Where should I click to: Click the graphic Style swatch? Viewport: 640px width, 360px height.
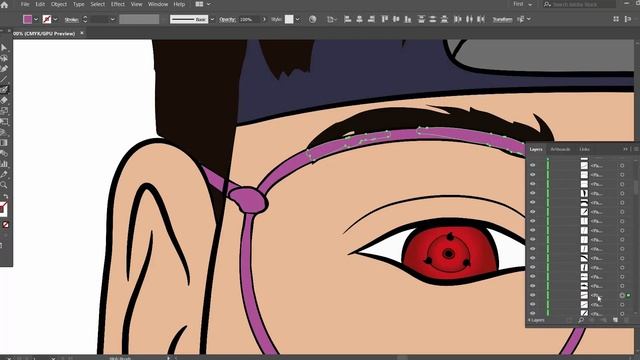point(289,19)
